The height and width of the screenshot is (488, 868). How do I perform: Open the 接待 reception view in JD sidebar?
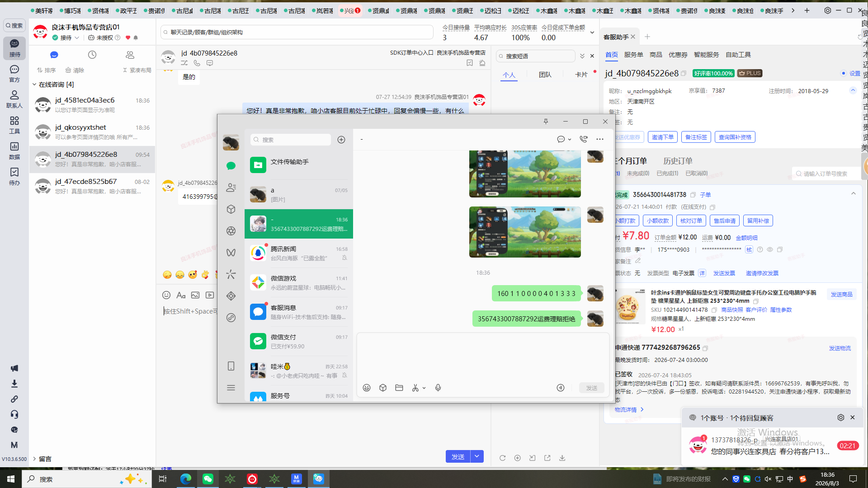pos(14,48)
